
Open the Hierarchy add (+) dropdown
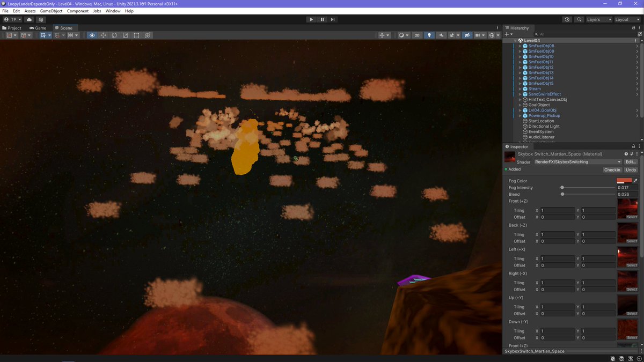[509, 34]
